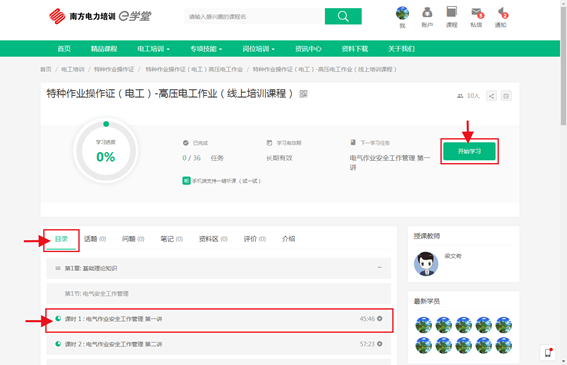Switch to the 话题 tab
Viewport: 567px width, 365px height.
tap(95, 239)
